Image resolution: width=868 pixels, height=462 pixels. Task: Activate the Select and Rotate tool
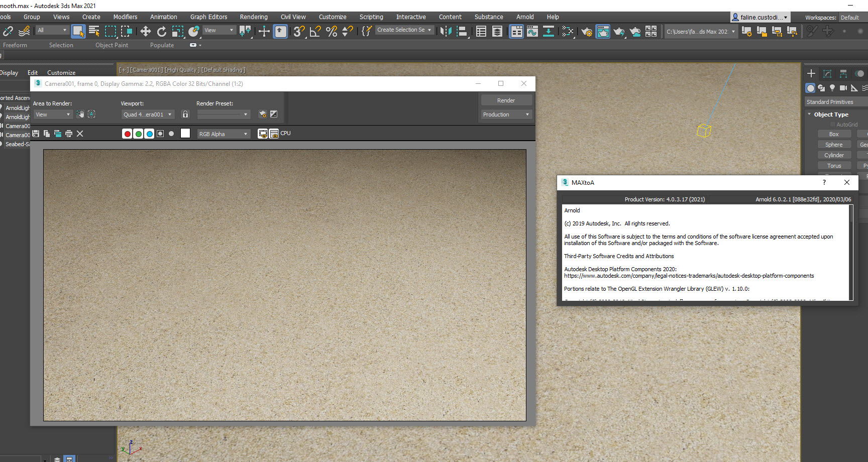click(161, 31)
